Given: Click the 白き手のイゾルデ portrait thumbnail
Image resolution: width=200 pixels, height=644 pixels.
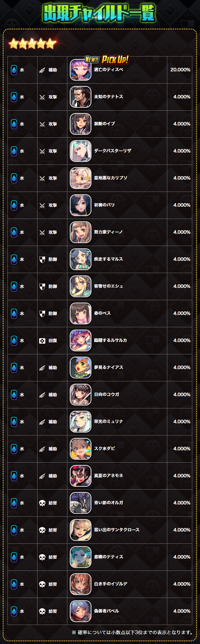Looking at the screenshot, I should click(80, 584).
